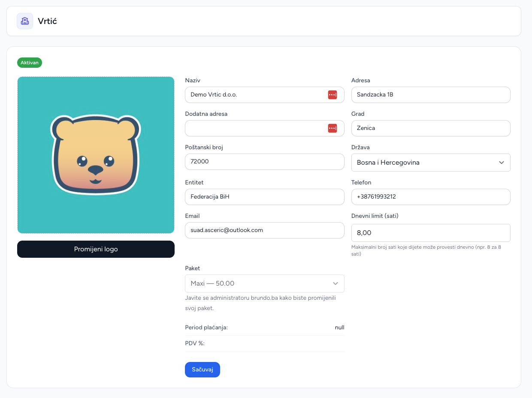Click the null value for Period plaćanja
The height and width of the screenshot is (398, 532).
coord(340,328)
